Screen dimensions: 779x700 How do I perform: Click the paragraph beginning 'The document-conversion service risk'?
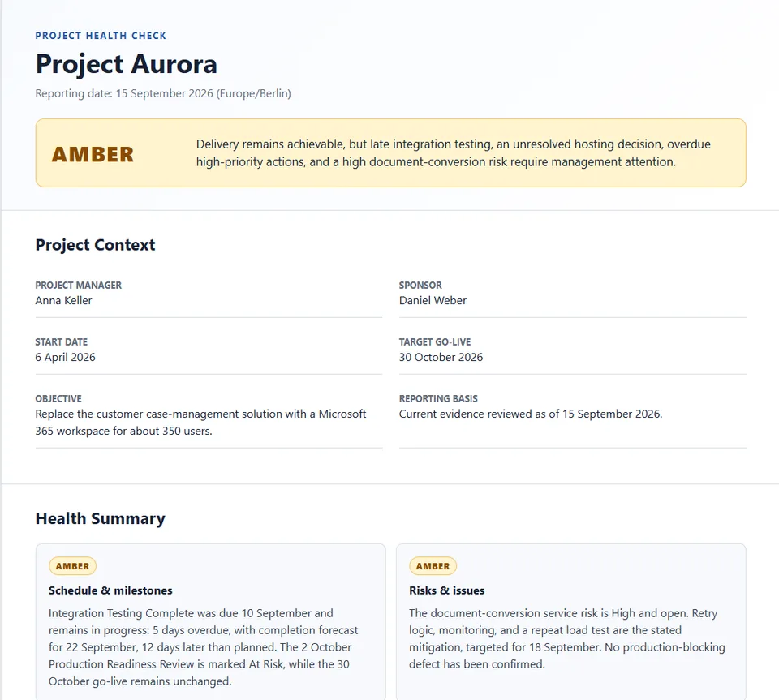point(567,639)
